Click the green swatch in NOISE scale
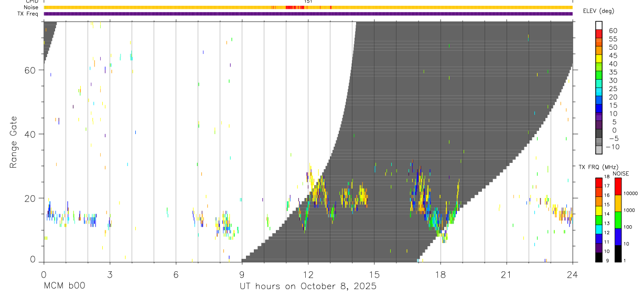This screenshot has width=644, height=297. 618,219
